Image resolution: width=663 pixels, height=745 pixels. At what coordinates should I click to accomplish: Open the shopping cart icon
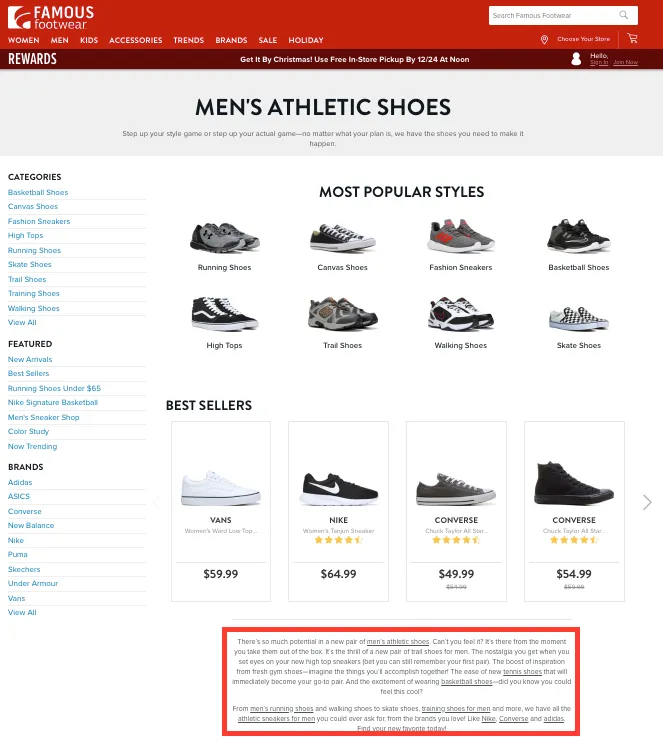click(x=632, y=38)
